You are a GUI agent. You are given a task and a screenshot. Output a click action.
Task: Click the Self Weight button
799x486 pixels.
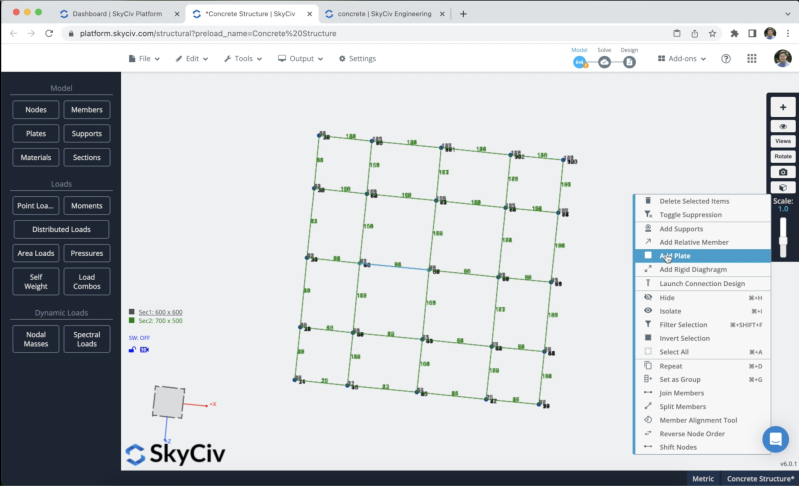36,282
